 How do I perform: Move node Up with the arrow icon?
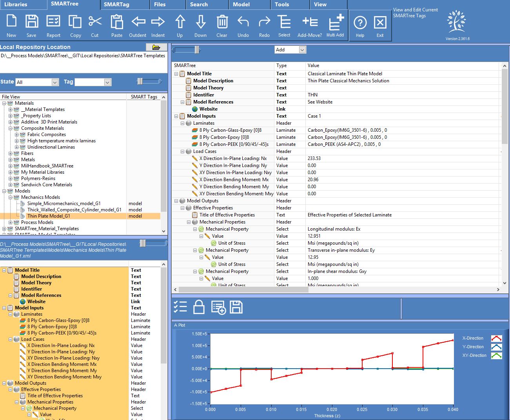coord(180,22)
